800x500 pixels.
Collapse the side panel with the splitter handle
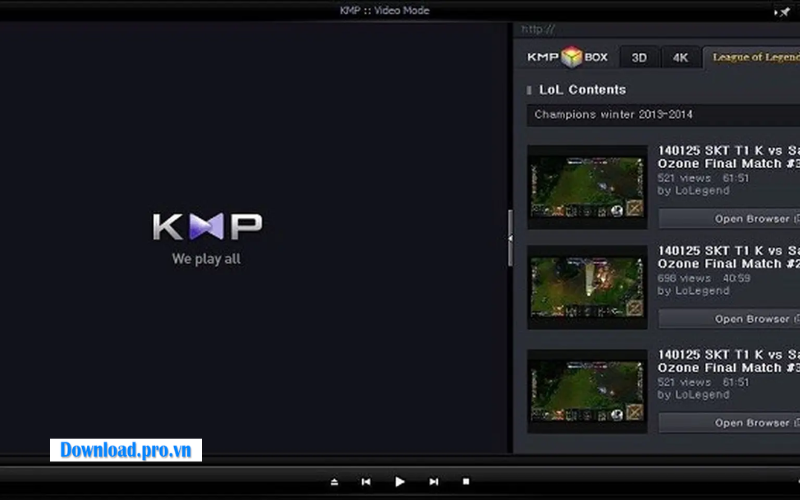(x=510, y=238)
